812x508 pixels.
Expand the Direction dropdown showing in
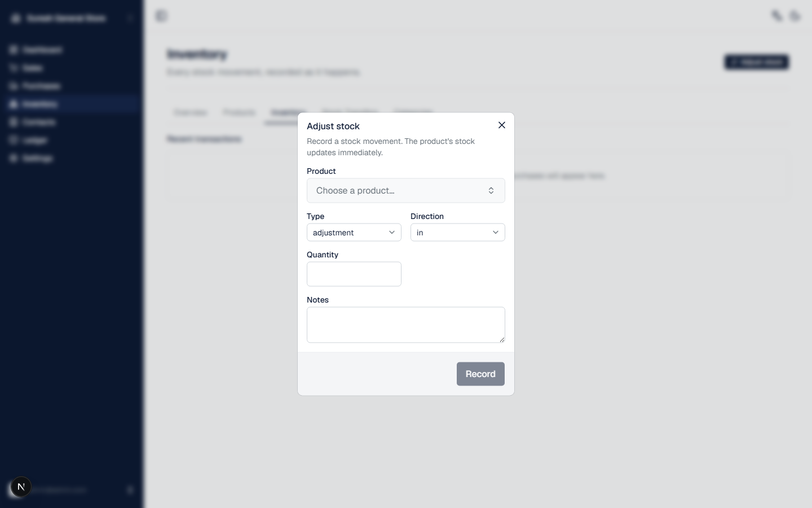[x=458, y=233]
